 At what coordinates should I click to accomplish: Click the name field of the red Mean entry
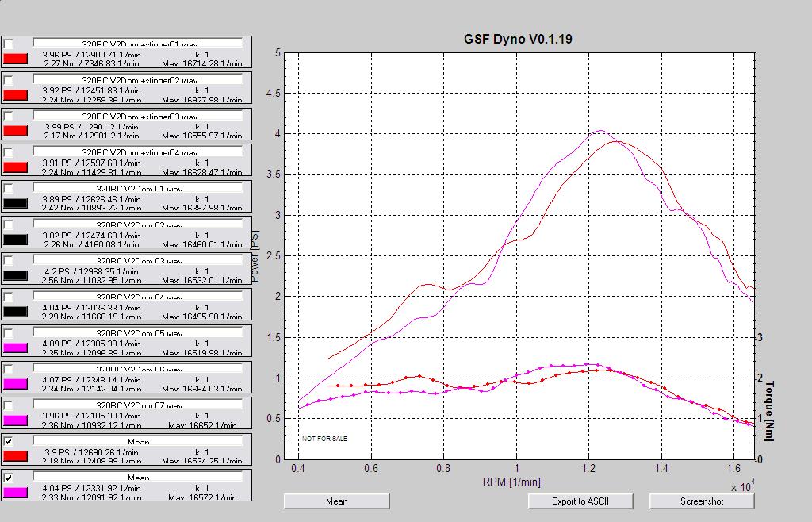tap(137, 441)
